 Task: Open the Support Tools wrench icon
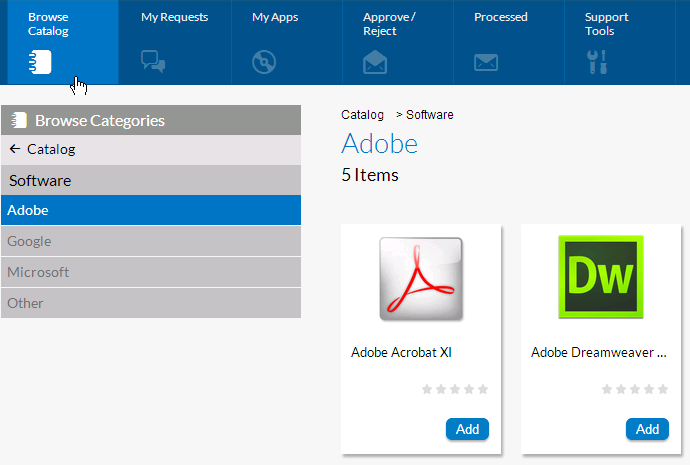pos(596,62)
